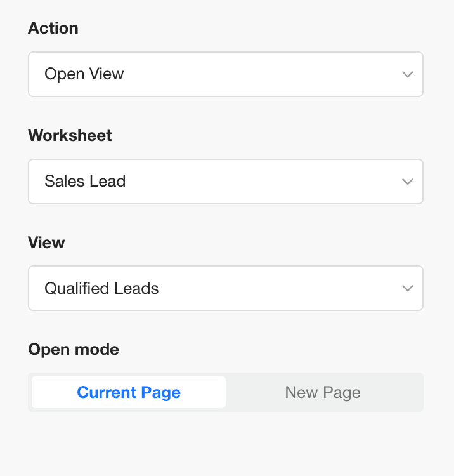Image resolution: width=454 pixels, height=476 pixels.
Task: Set the view to open in New Page
Action: coord(323,392)
